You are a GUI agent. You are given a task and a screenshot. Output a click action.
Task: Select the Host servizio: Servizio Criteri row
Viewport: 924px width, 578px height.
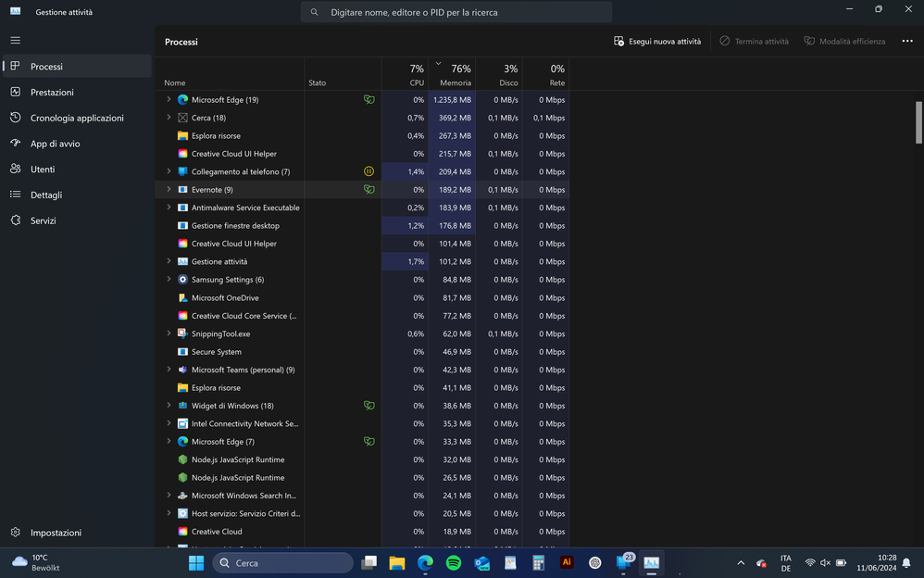pyautogui.click(x=363, y=513)
